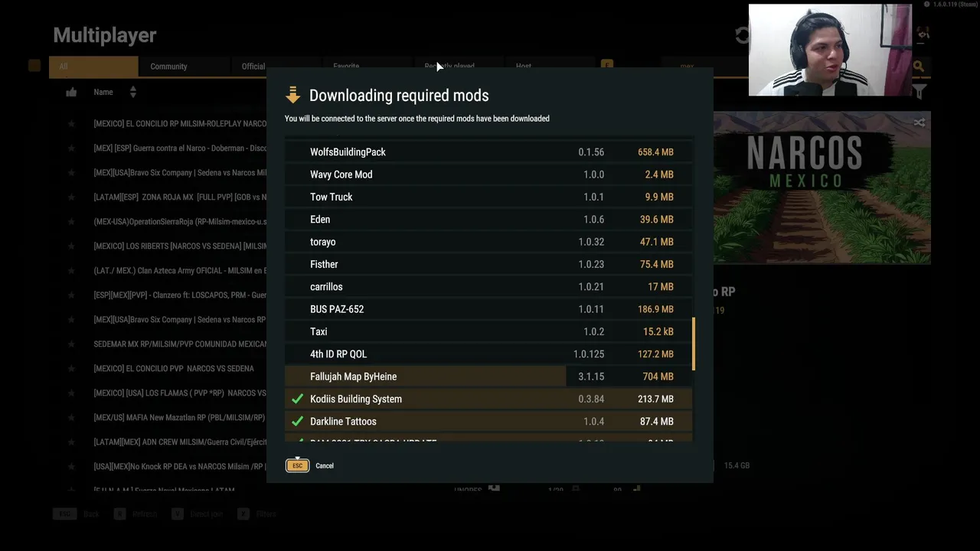Click the Narcos Mexico server preview image
Viewport: 980px width, 551px height.
pos(822,187)
